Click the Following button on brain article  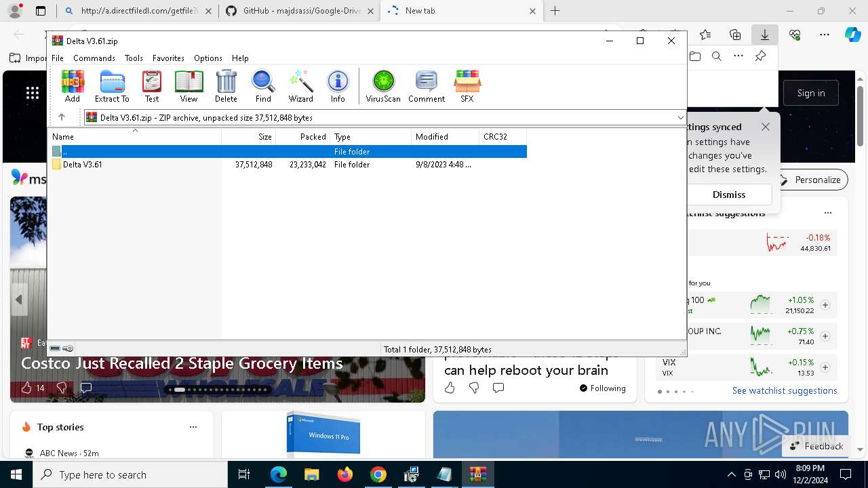tap(602, 388)
